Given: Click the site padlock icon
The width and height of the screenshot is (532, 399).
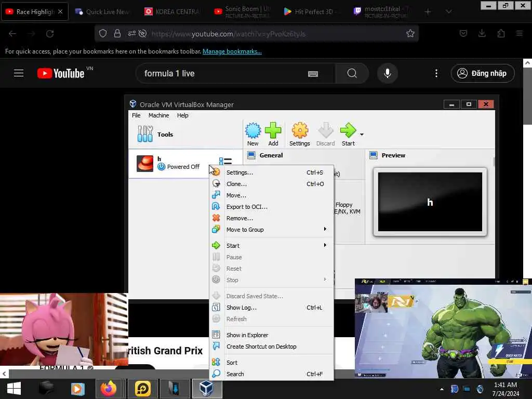Looking at the screenshot, I should (117, 33).
